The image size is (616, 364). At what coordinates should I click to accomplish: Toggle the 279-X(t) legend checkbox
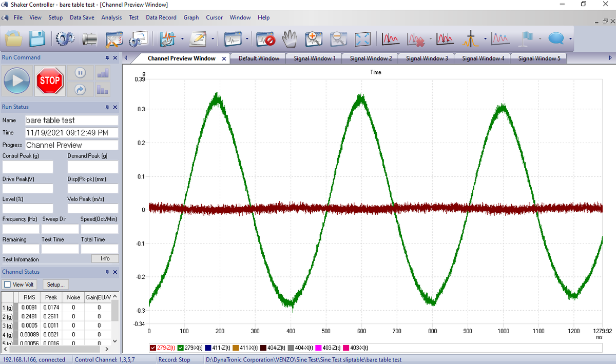click(180, 348)
